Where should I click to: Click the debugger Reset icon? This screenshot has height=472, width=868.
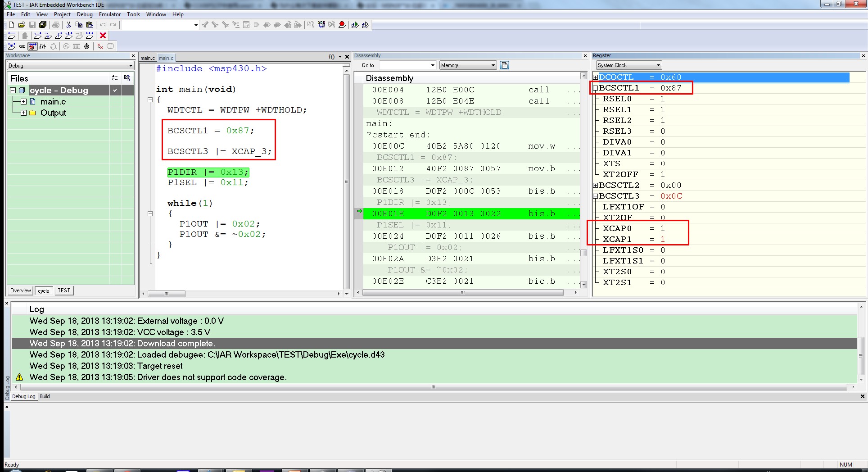12,36
